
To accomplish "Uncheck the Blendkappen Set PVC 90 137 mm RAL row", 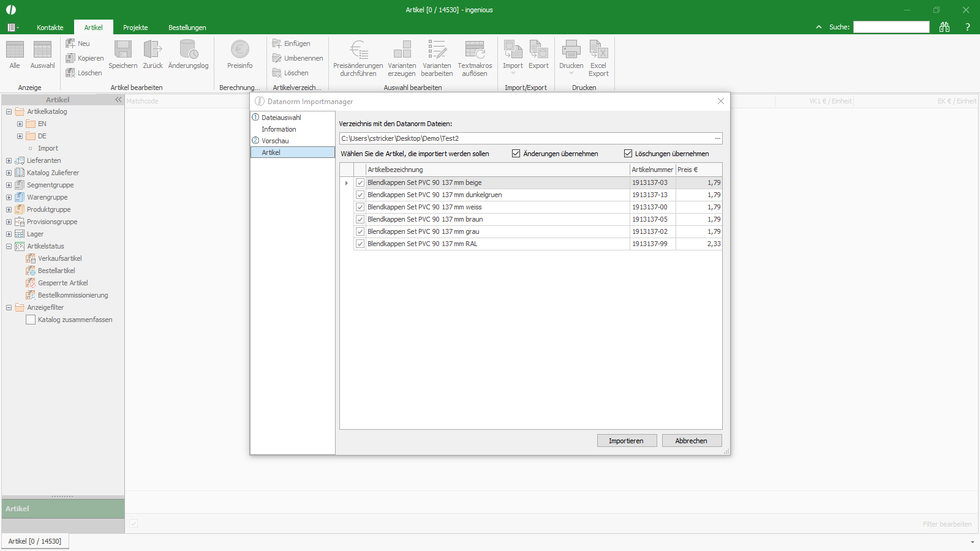I will (x=360, y=244).
